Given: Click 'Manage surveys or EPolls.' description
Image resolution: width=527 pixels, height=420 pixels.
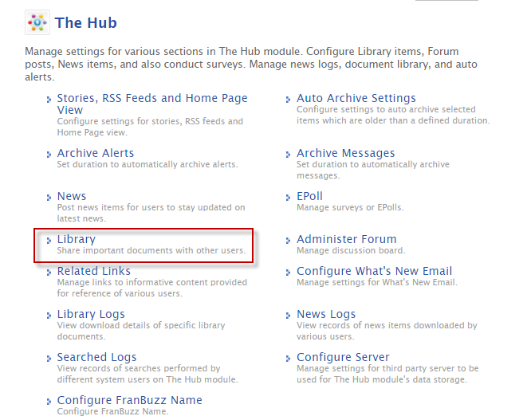Looking at the screenshot, I should [x=350, y=208].
